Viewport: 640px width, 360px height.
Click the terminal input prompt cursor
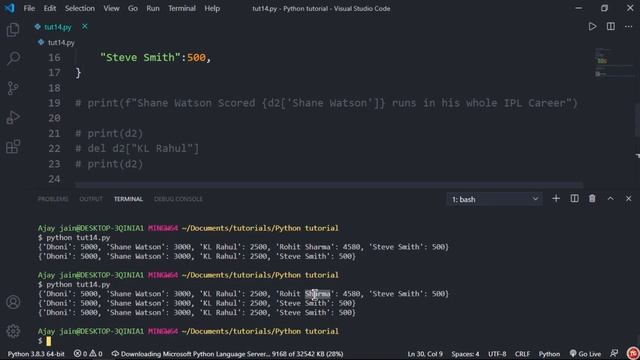coord(49,341)
